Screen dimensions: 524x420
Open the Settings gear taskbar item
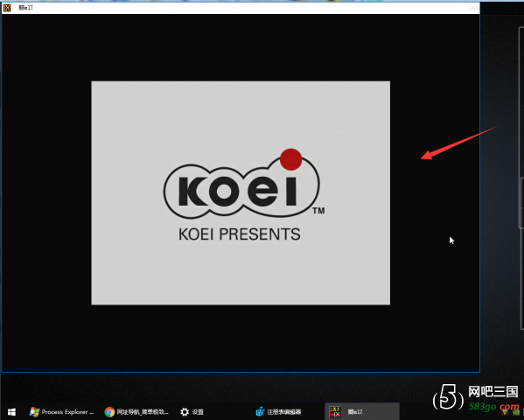point(192,411)
